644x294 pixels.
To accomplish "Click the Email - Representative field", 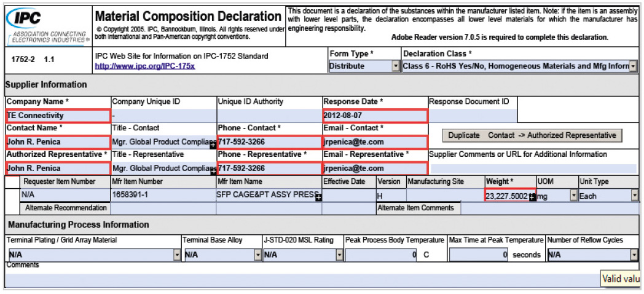I will pyautogui.click(x=375, y=168).
